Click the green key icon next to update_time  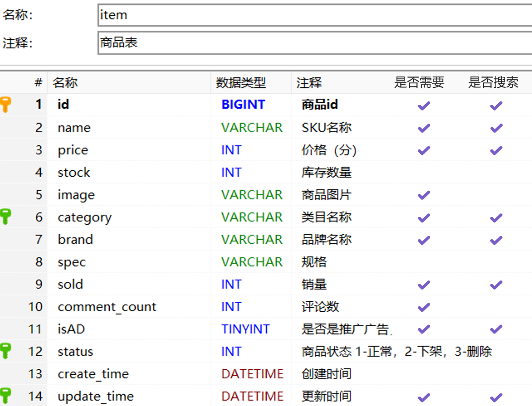tap(5, 396)
